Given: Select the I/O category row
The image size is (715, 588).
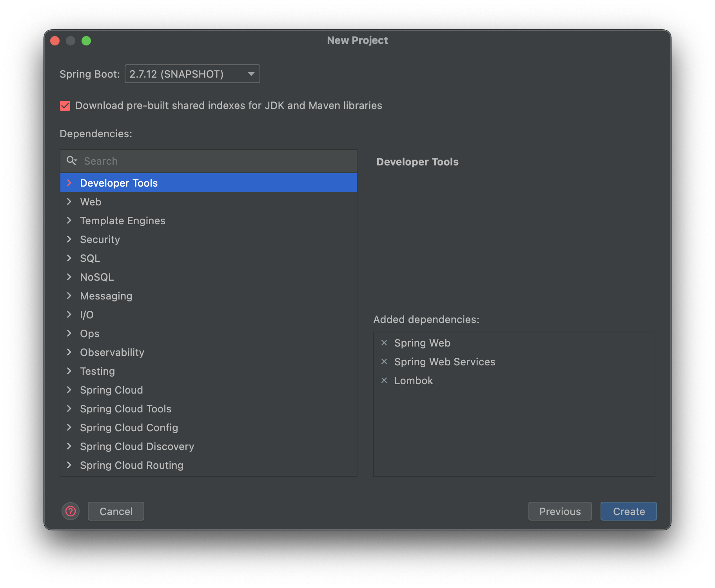Looking at the screenshot, I should pyautogui.click(x=209, y=314).
